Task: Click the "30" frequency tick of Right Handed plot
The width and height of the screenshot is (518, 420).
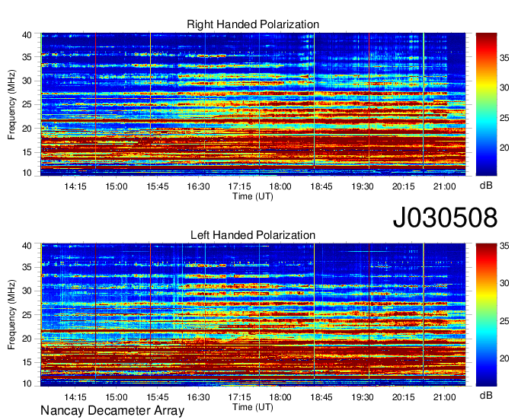Action: tap(27, 81)
